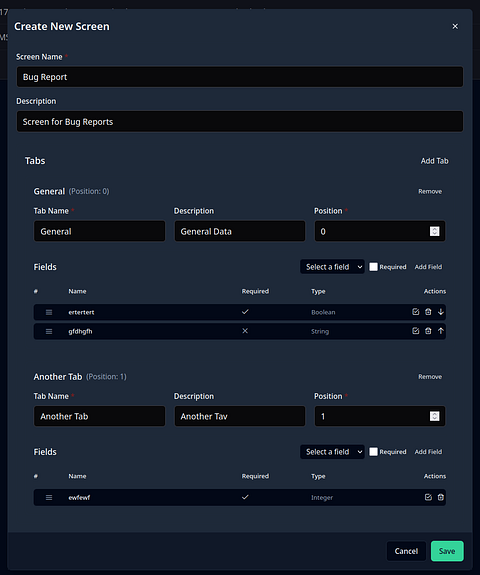The height and width of the screenshot is (575, 480).
Task: Tick Required checkbox in General tab fields
Action: coord(373,267)
